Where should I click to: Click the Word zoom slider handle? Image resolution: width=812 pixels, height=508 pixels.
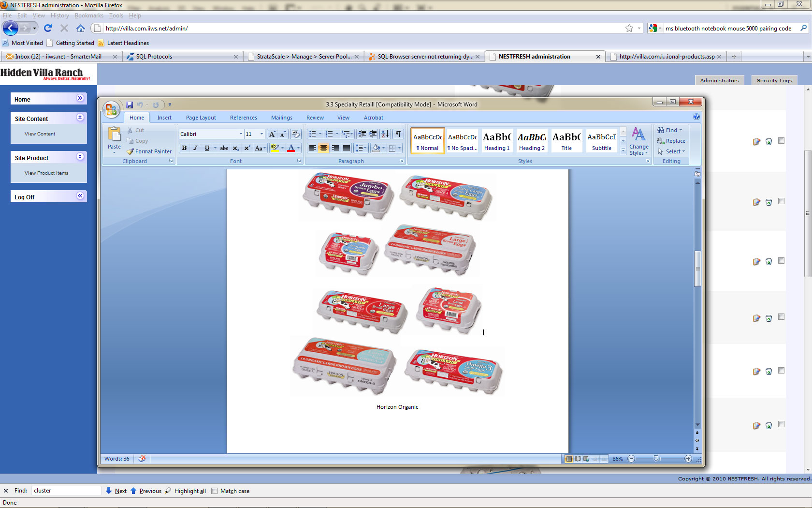[656, 459]
